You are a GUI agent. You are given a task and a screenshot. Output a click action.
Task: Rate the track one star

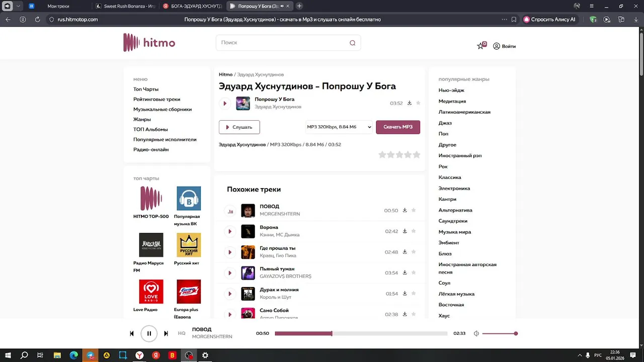[382, 155]
